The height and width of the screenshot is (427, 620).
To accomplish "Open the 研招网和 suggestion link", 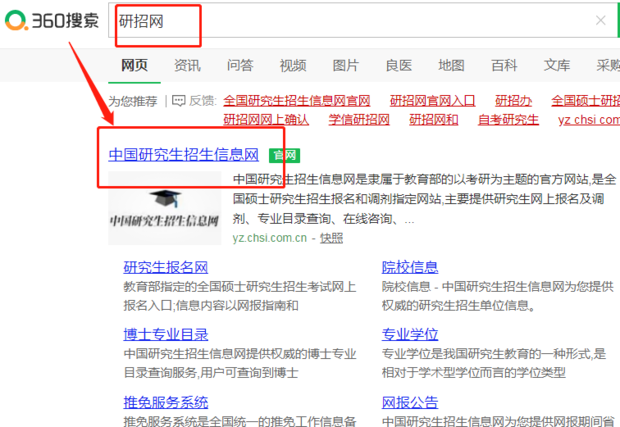I will click(434, 120).
